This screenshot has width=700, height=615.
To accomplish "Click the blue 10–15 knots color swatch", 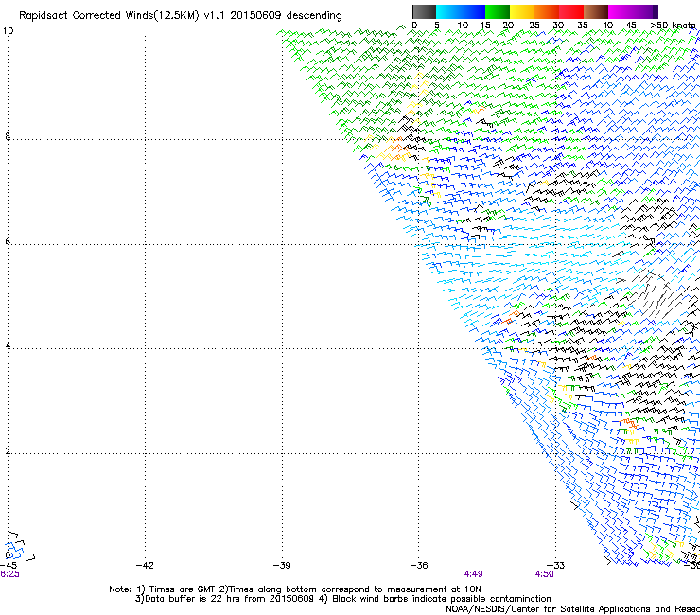I will [x=473, y=11].
